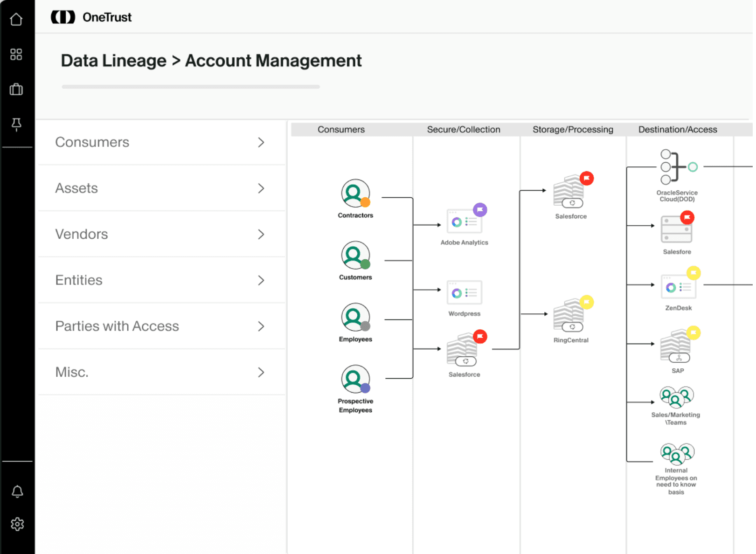Click the Adobe Analytics label
This screenshot has width=756, height=554.
(465, 242)
